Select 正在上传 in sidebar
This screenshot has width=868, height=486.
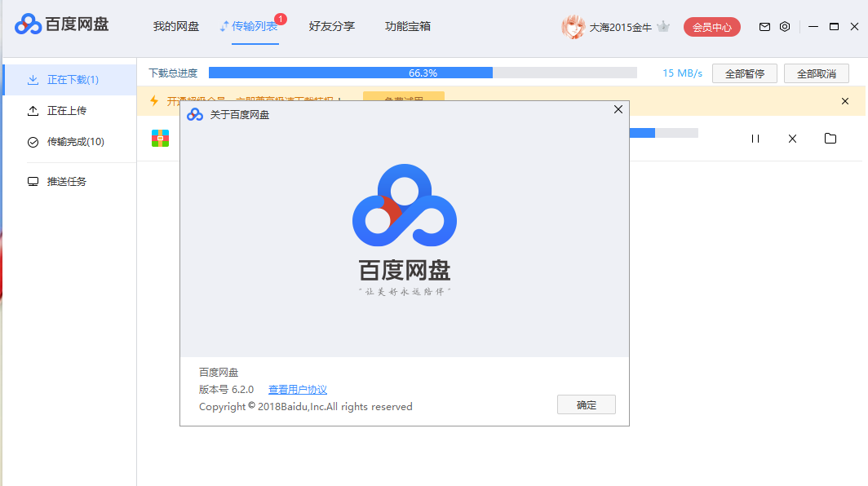click(x=70, y=111)
